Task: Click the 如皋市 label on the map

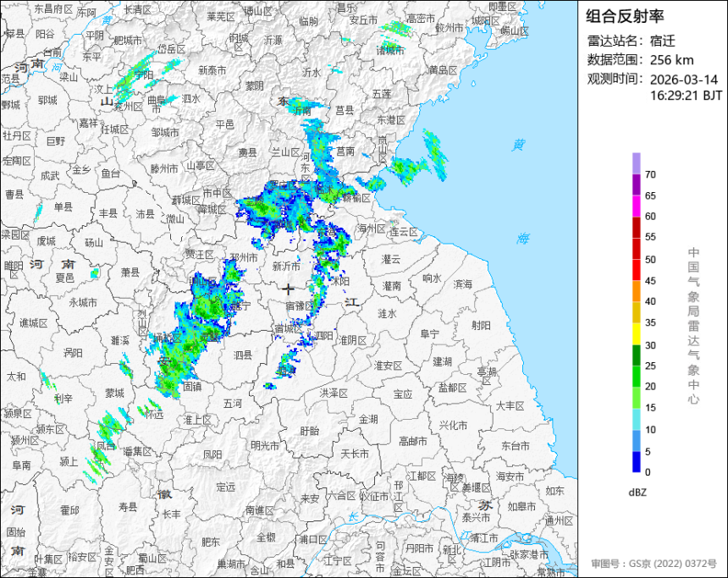Action: click(521, 506)
